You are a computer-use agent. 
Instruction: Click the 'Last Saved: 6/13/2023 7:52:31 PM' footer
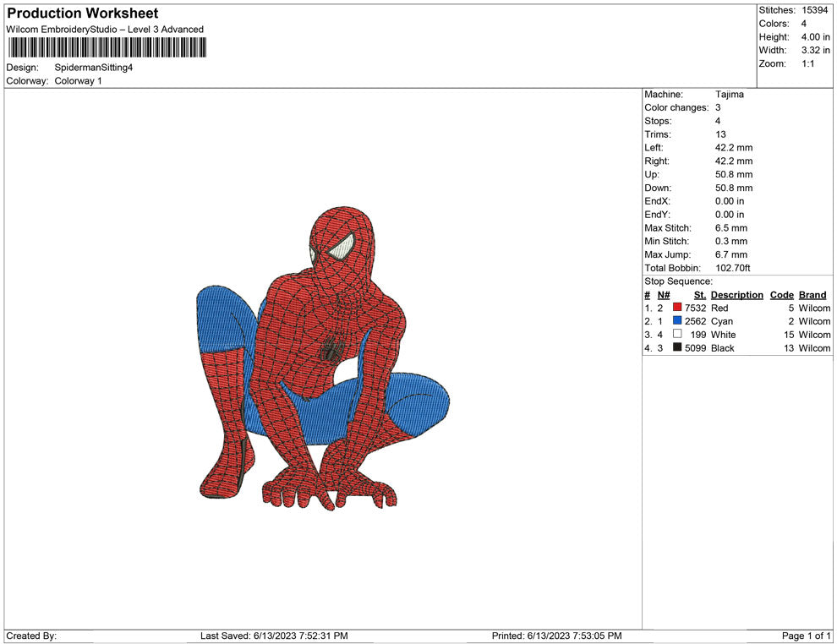click(275, 636)
